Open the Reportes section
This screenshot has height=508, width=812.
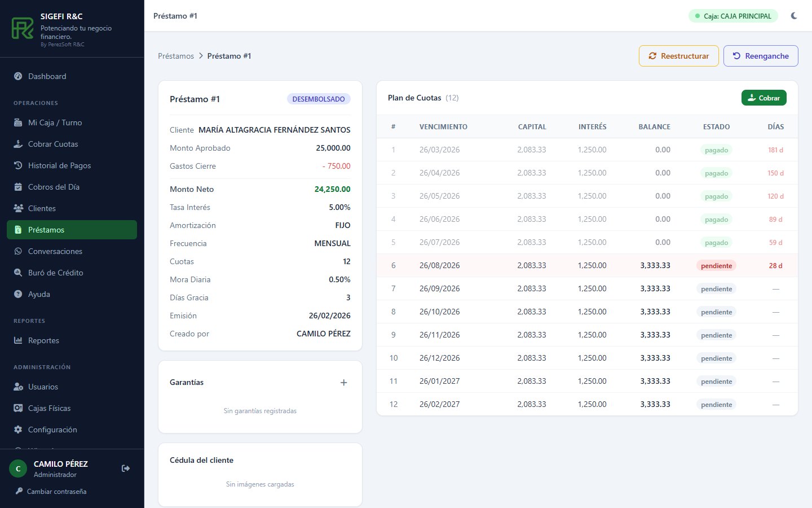tap(72, 340)
